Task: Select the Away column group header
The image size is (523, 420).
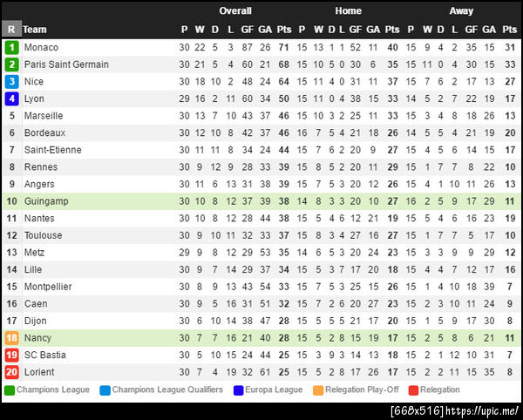Action: pyautogui.click(x=461, y=11)
